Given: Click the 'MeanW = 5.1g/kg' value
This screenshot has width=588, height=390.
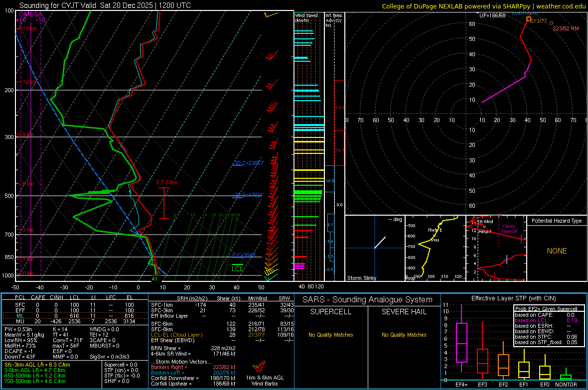Looking at the screenshot, I should point(24,335).
